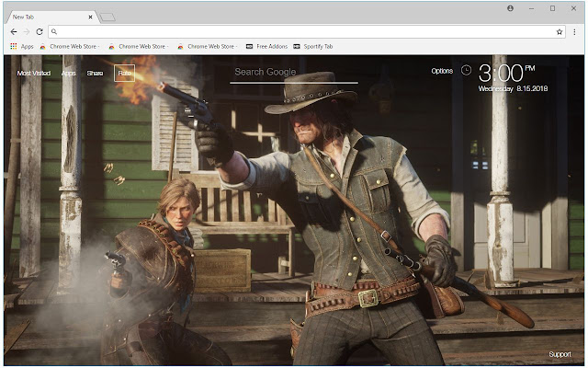Screen dimensions: 588x368
Task: Open the second Chrome Web Store bookmark
Action: (x=139, y=47)
